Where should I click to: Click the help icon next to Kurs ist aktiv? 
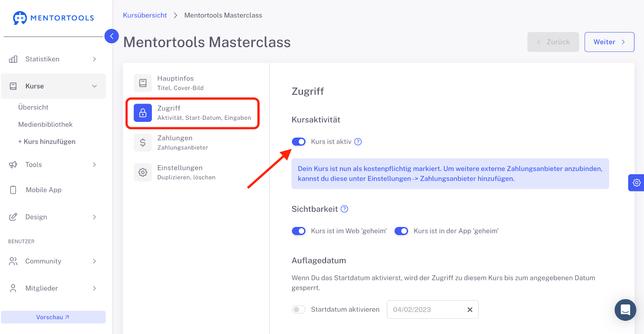(x=358, y=141)
